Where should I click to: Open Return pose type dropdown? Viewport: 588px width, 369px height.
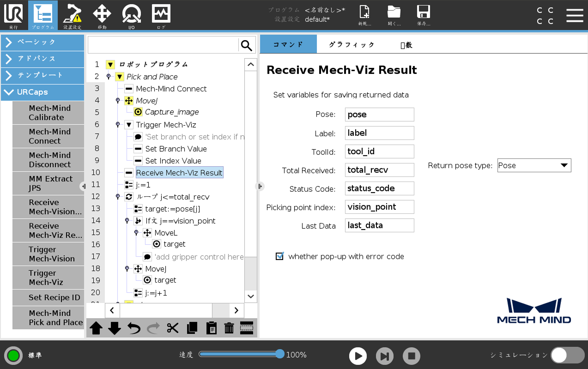point(534,165)
